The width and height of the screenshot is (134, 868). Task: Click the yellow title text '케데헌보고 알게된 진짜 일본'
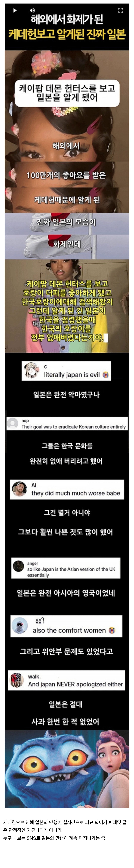coord(67,34)
